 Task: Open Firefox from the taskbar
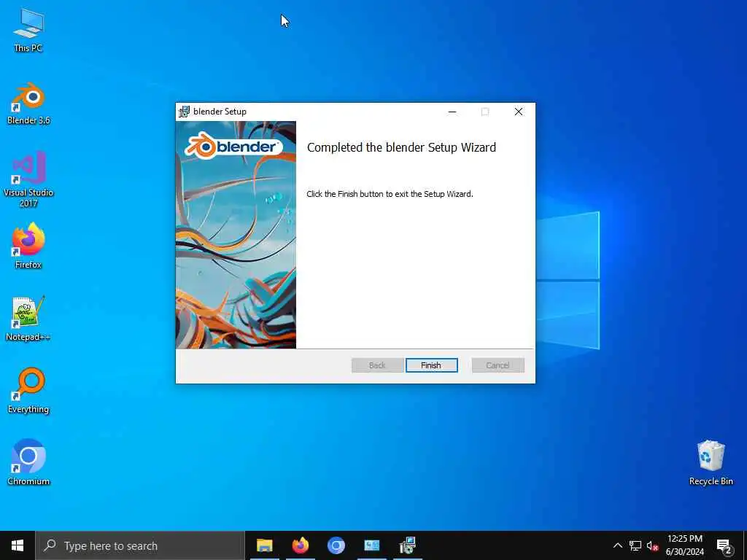[300, 545]
